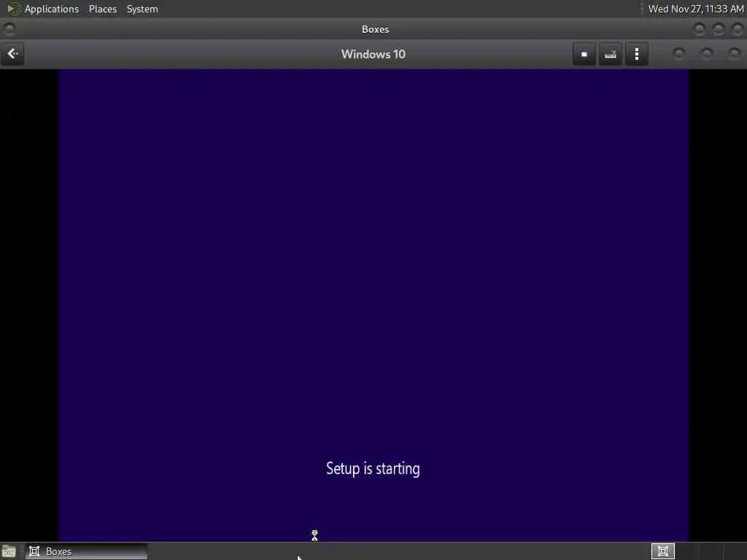
Task: Click the workspace switcher icon in bottom panel
Action: 662,551
